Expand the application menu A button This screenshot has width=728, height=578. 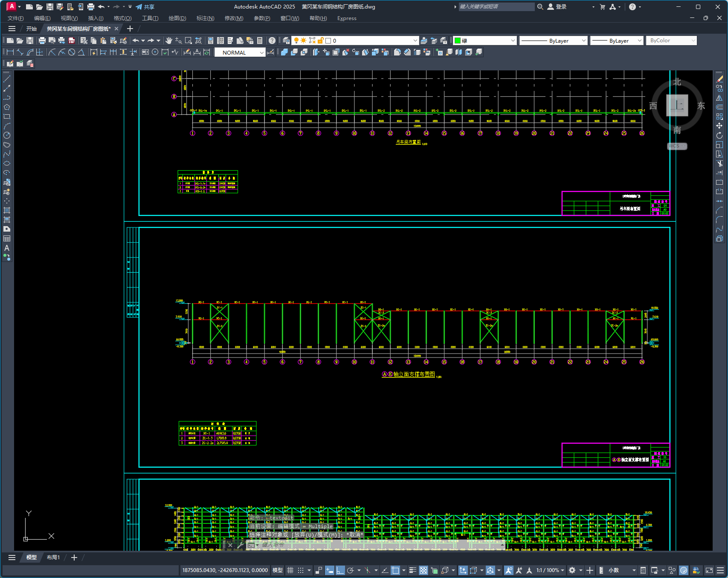[12, 6]
